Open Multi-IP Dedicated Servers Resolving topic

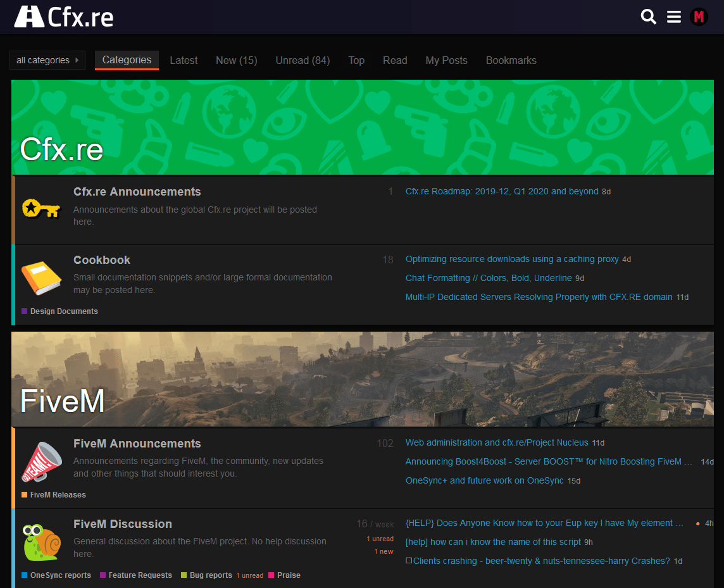pos(539,297)
